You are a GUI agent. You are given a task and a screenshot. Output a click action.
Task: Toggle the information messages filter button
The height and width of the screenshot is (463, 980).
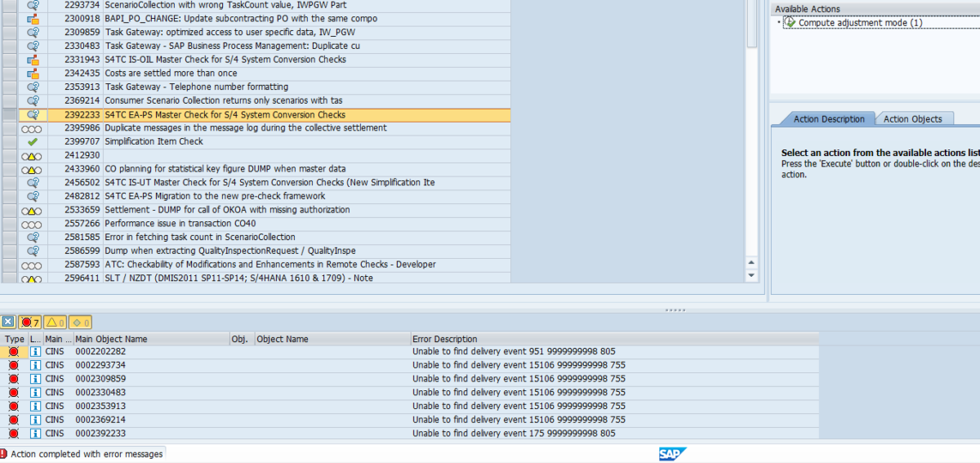[80, 323]
